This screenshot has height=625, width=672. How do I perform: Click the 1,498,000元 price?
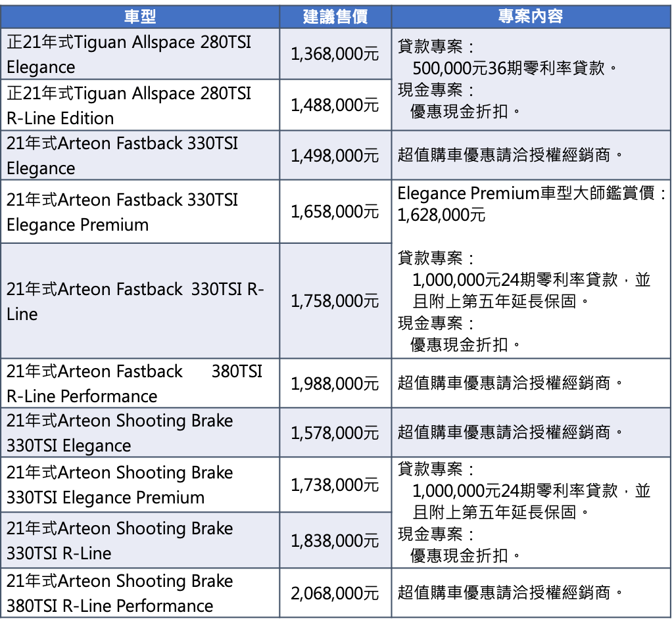click(335, 156)
